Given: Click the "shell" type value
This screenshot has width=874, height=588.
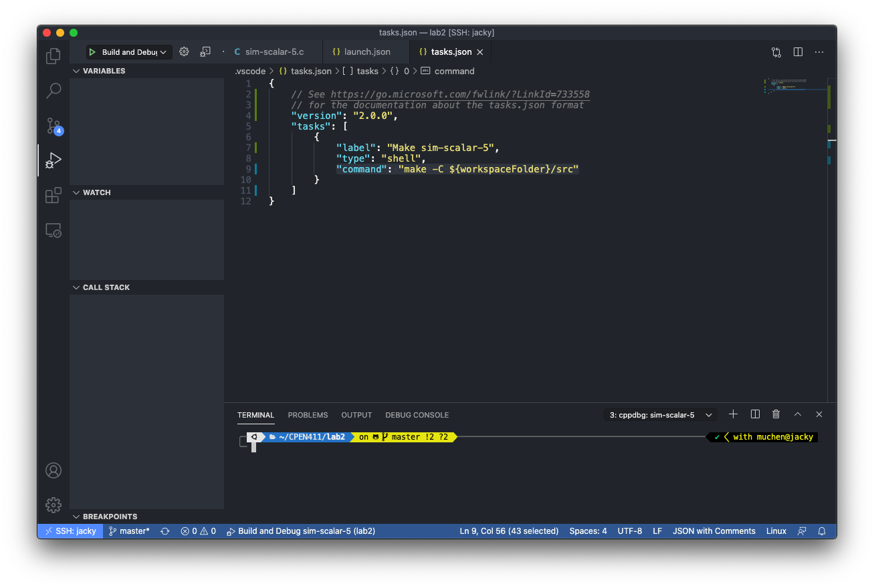Looking at the screenshot, I should (x=401, y=158).
